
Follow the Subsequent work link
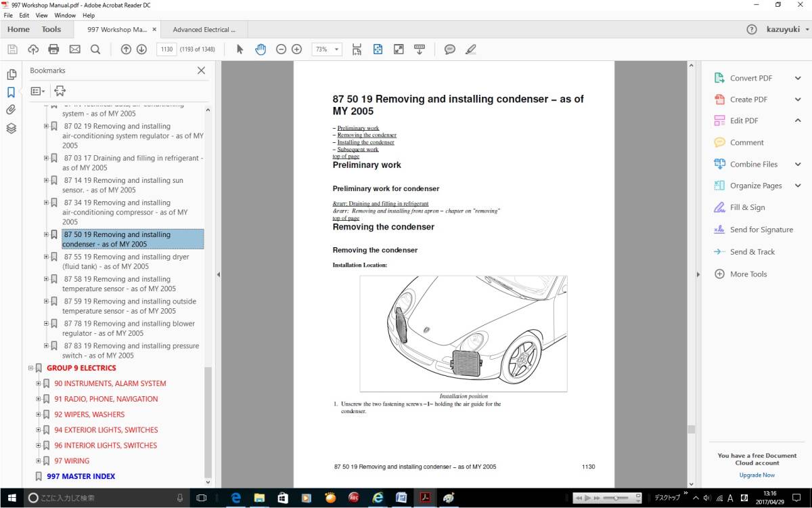coord(358,149)
